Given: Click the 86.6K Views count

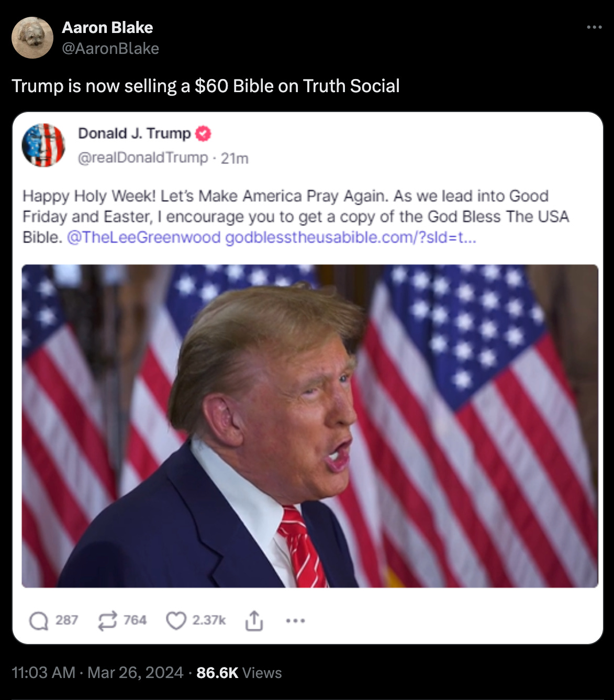Looking at the screenshot, I should (239, 673).
